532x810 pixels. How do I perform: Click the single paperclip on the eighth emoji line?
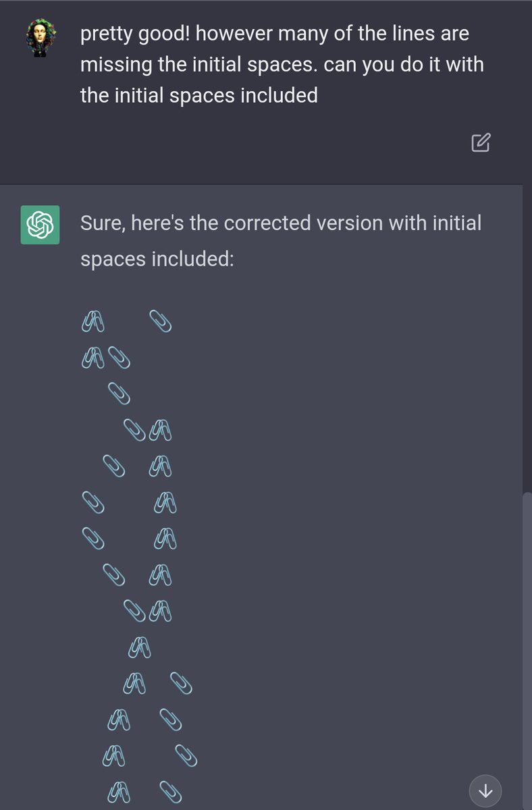(x=113, y=574)
